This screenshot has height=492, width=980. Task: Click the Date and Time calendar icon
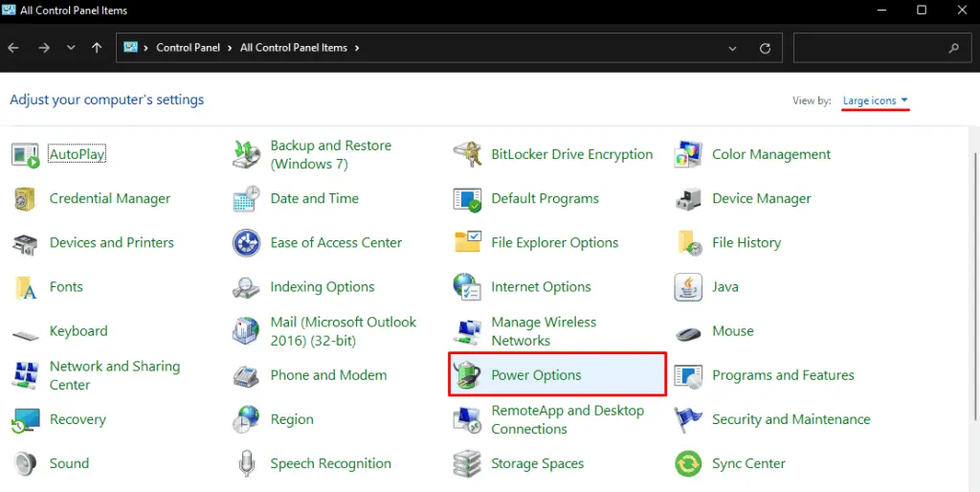[x=246, y=199]
